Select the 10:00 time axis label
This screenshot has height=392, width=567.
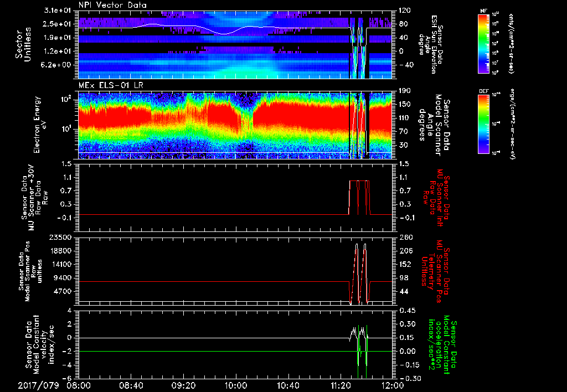tap(236, 384)
